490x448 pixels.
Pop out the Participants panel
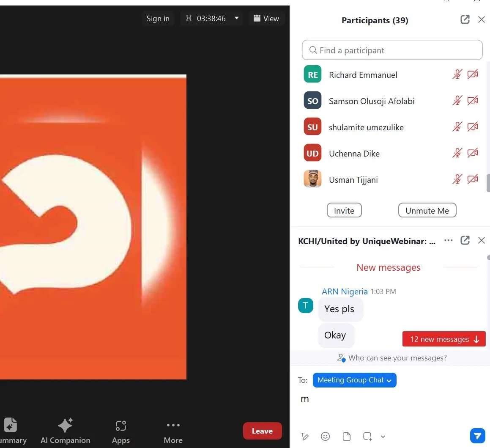point(465,20)
